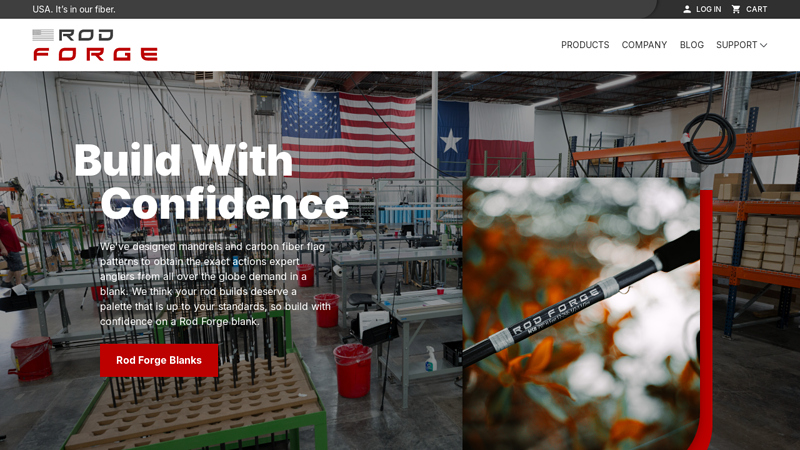Viewport: 800px width, 450px height.
Task: Click the "USA. It's in our fiber." tagline
Action: pos(74,9)
